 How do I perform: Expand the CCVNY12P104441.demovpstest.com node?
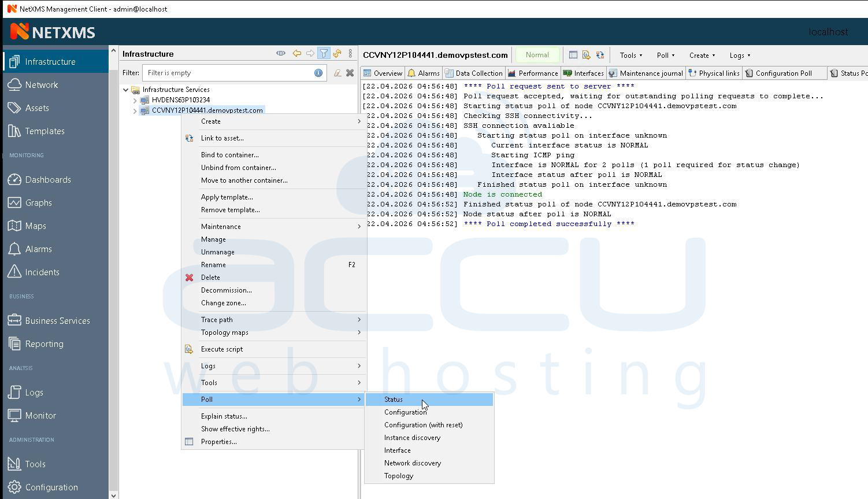point(135,110)
